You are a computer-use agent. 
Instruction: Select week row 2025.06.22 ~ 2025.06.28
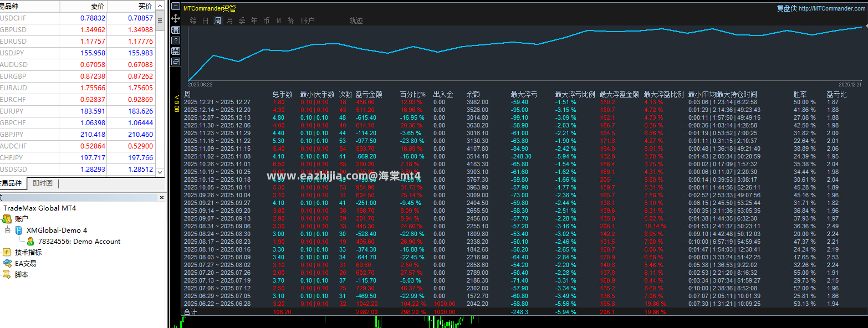[524, 304]
